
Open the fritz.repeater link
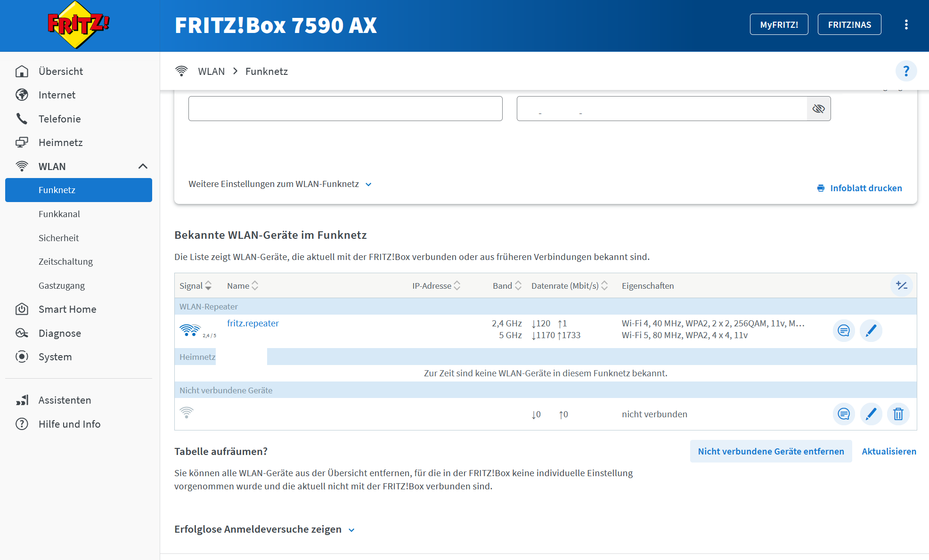coord(253,323)
